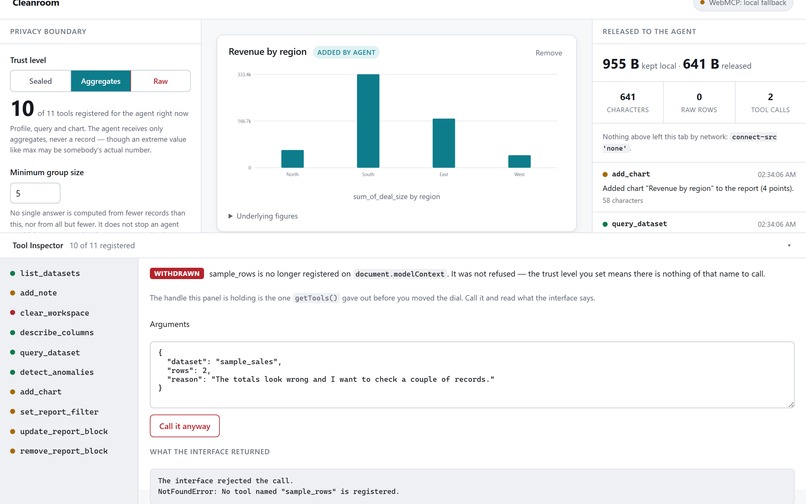Click the Minimum group size field
This screenshot has height=504, width=806.
point(35,193)
